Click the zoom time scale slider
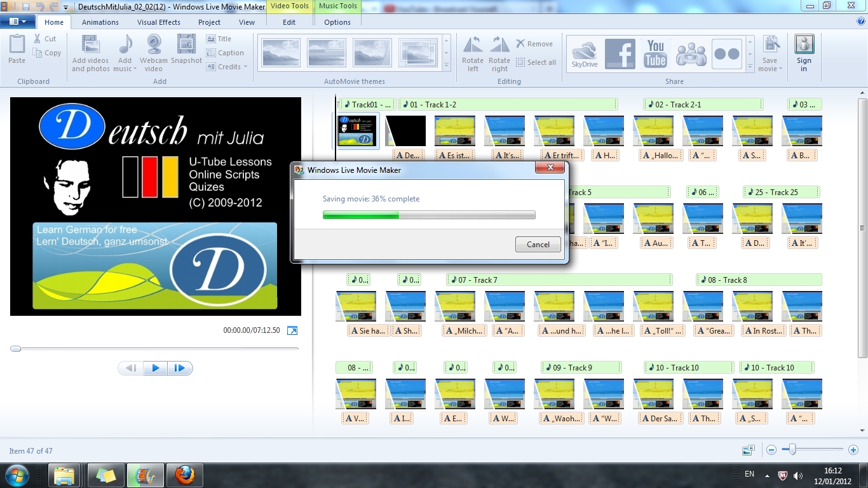Image resolution: width=868 pixels, height=488 pixels. [x=793, y=450]
